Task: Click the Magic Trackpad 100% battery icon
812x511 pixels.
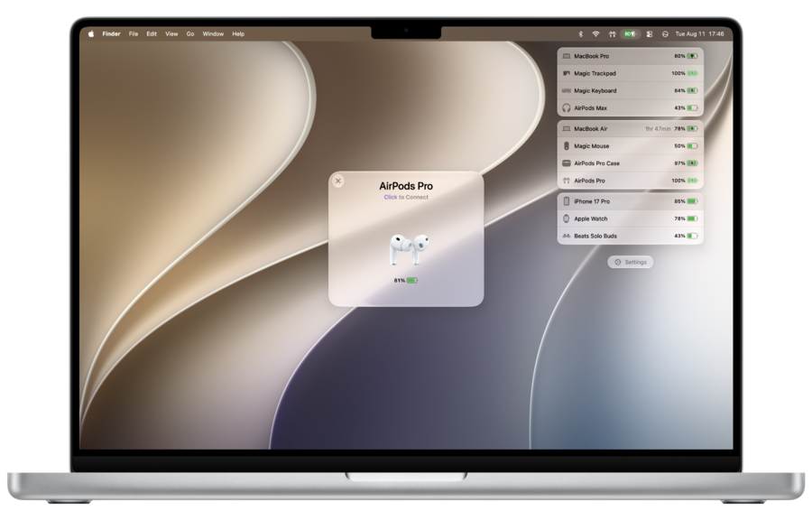Action: [692, 73]
